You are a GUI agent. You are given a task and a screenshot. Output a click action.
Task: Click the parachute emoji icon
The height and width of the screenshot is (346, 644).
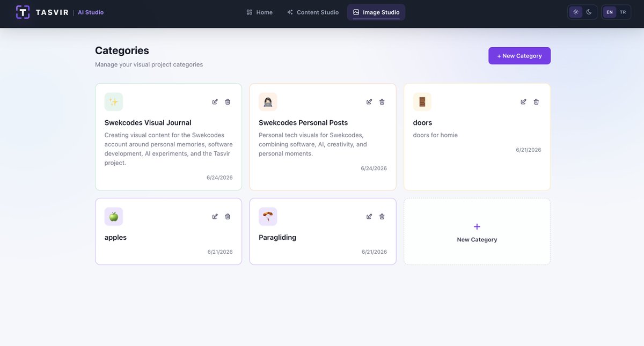click(268, 217)
